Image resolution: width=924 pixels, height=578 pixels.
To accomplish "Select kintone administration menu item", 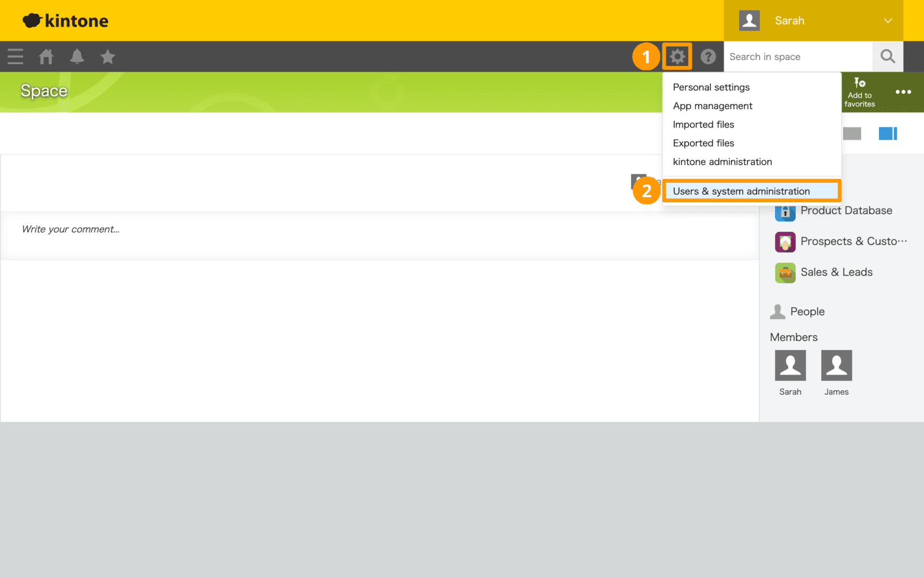I will 722,162.
